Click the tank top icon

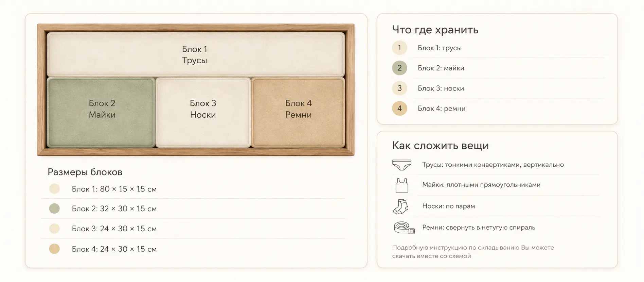(x=402, y=185)
